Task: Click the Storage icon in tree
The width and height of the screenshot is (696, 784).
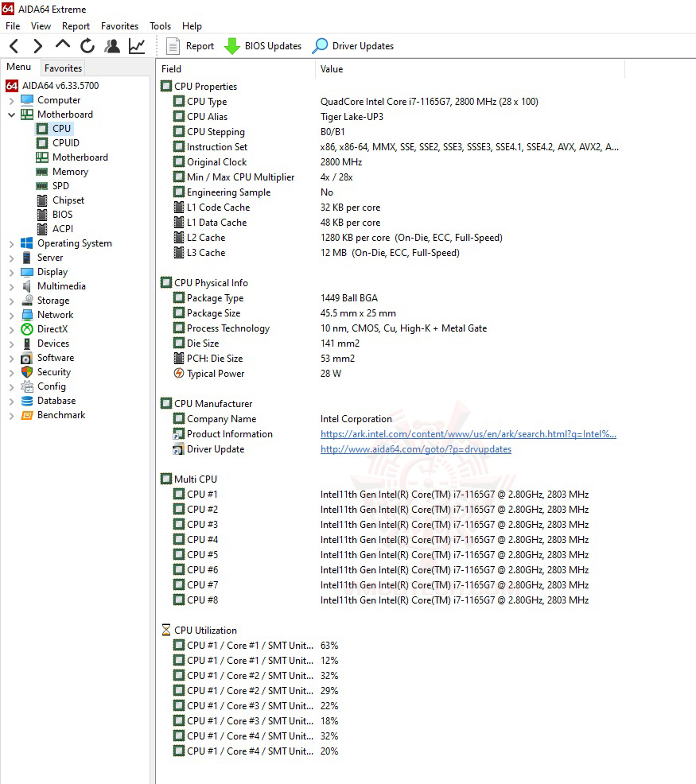Action: (x=27, y=301)
